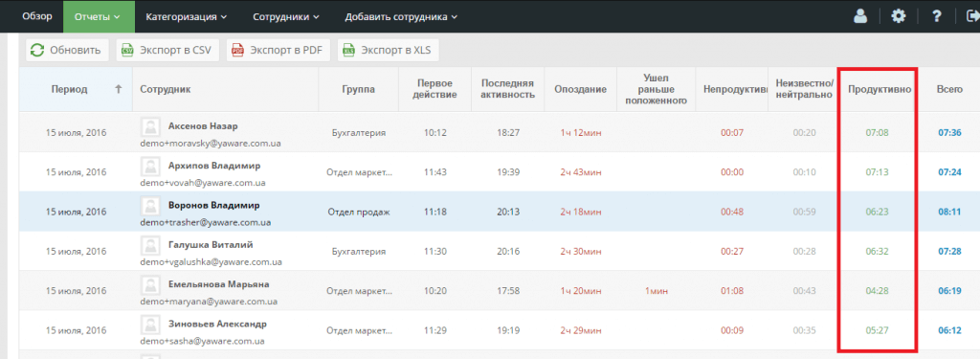Click the logout icon

pos(973,17)
